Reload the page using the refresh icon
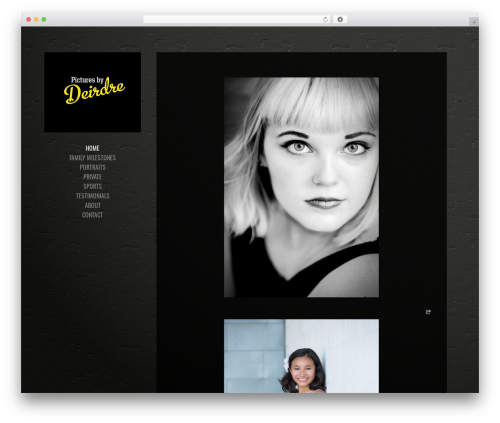This screenshot has width=500, height=423. click(325, 20)
